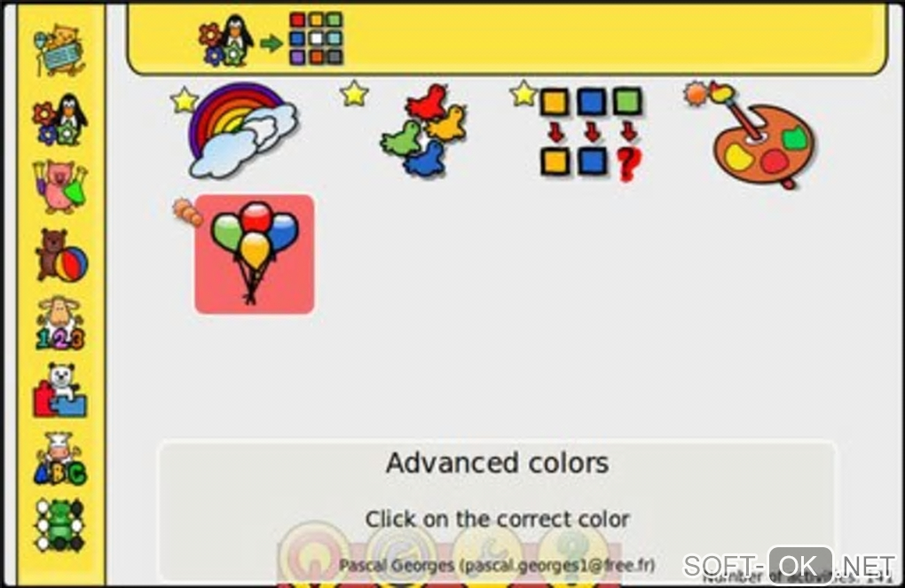Image resolution: width=905 pixels, height=588 pixels.
Task: Open help with the question mark icon
Action: 573,554
